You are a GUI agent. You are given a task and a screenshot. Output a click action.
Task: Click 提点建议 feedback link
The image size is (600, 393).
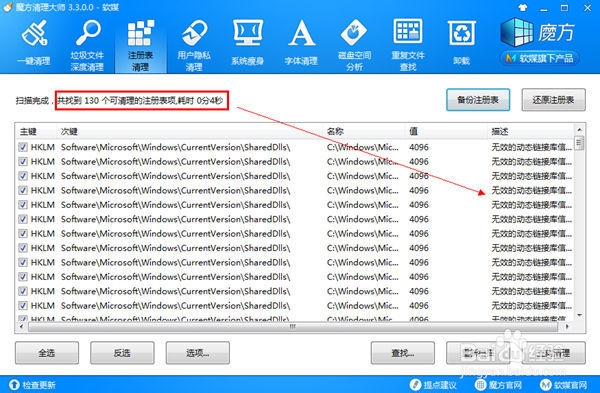pyautogui.click(x=433, y=385)
